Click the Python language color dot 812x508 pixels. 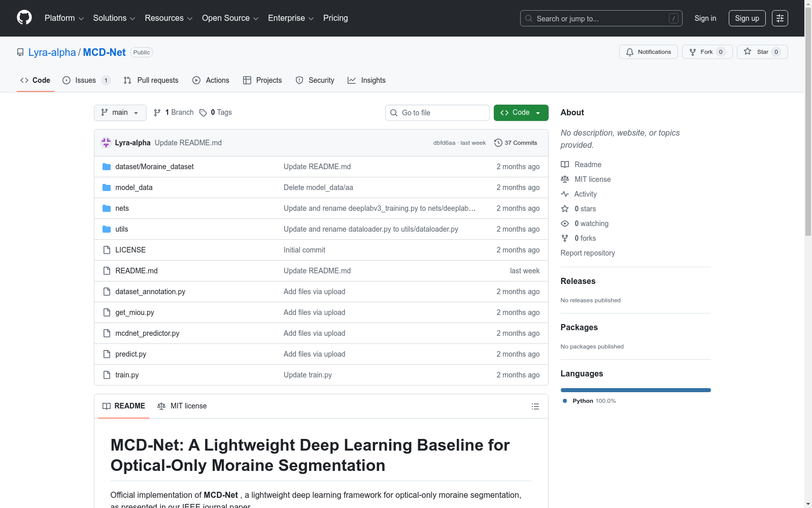pyautogui.click(x=565, y=401)
